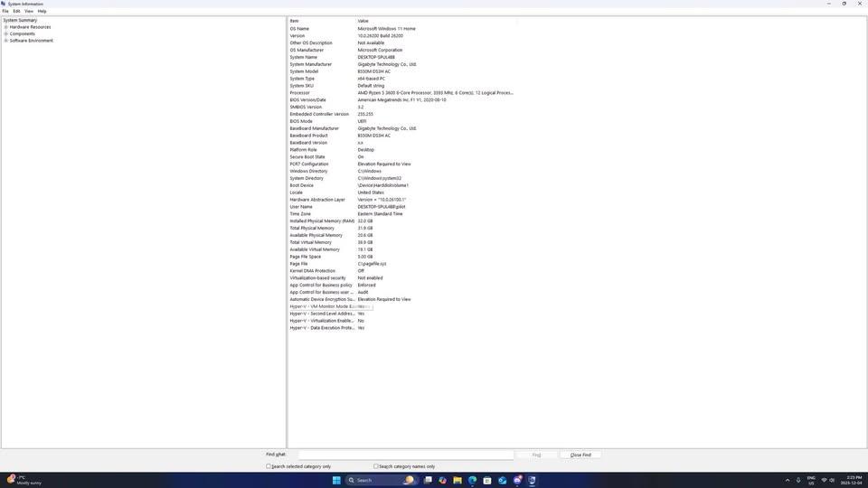Select the System SKU row
The height and width of the screenshot is (488, 868).
pos(402,86)
